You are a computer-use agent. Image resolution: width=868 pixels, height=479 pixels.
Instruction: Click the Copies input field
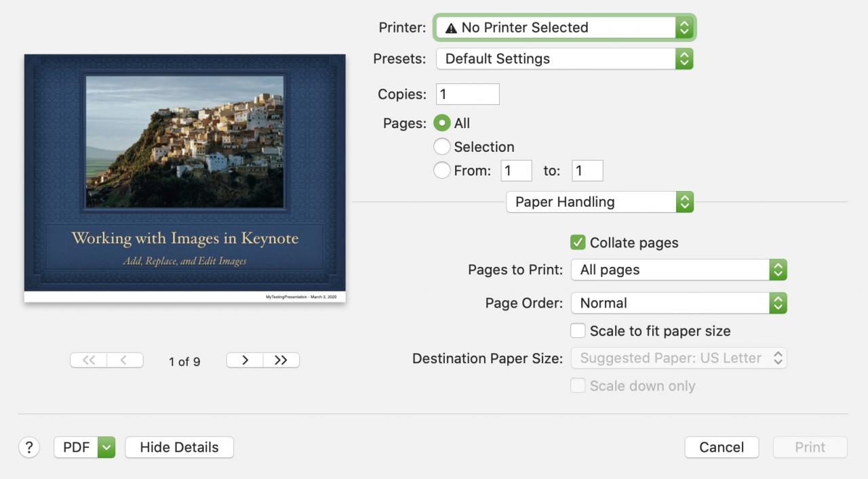click(468, 94)
